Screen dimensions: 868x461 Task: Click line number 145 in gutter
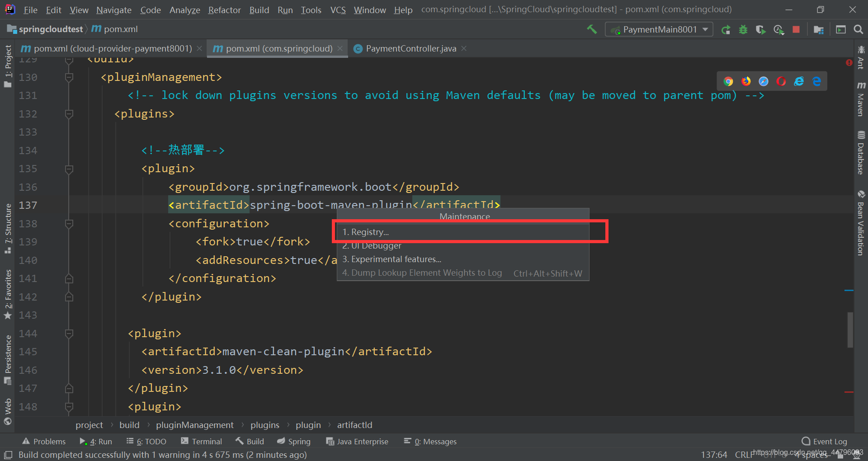28,352
